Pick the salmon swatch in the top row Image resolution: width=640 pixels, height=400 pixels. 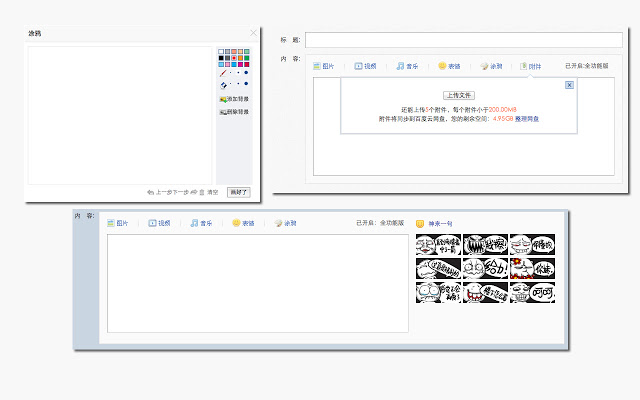coord(234,51)
